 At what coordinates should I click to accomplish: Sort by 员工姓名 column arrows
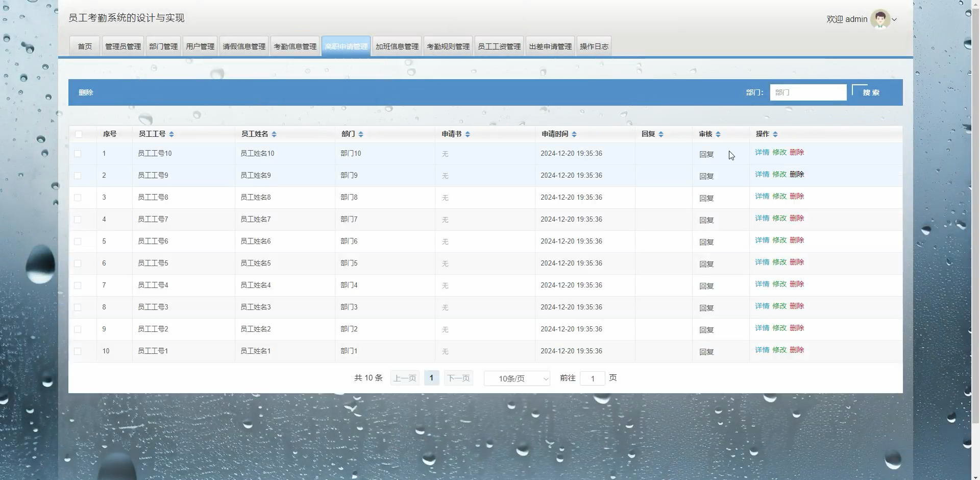coord(274,134)
